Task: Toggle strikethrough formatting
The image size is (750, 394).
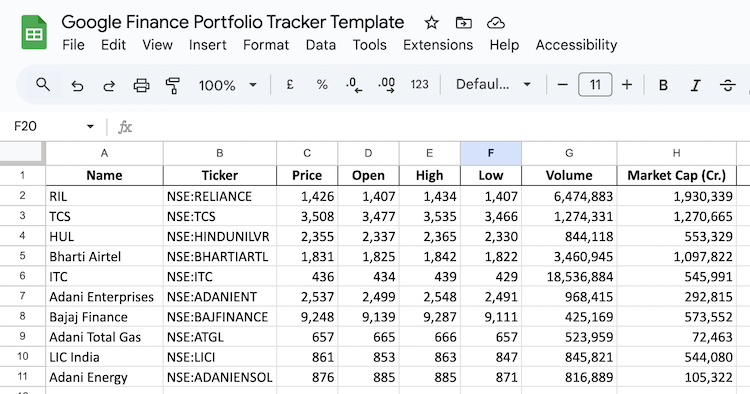Action: (x=728, y=85)
